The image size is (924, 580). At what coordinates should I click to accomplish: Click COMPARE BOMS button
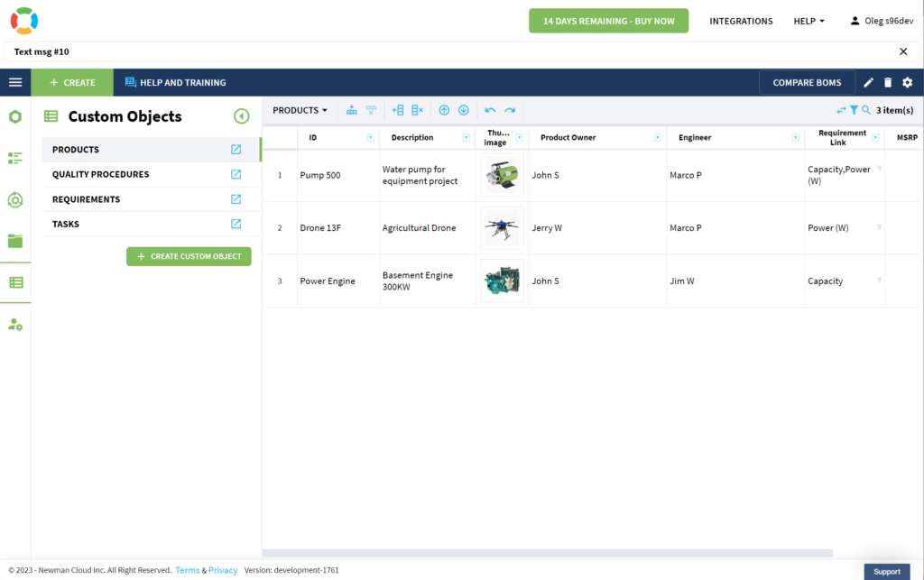807,82
